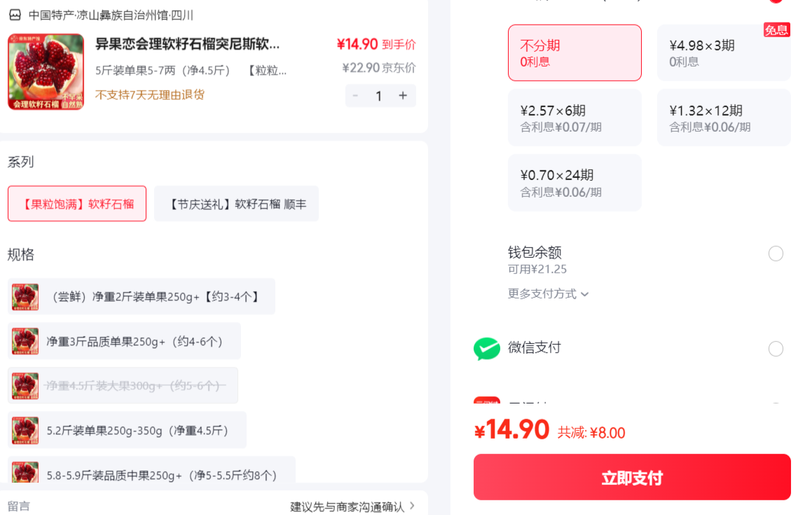
Task: Click the WeChat Pay green icon
Action: [x=486, y=349]
